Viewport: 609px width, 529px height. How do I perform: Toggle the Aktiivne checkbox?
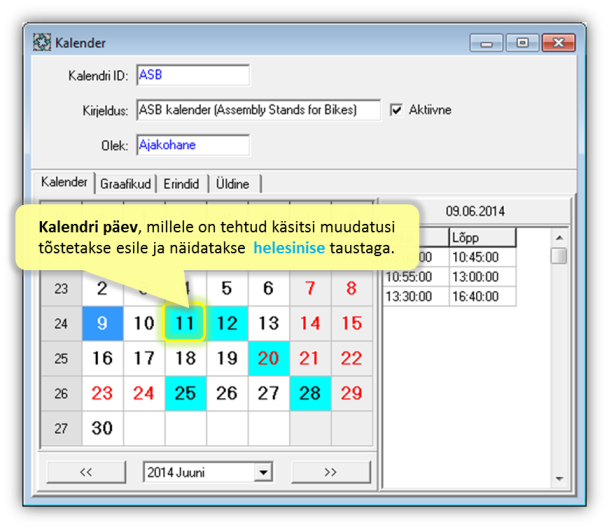(396, 110)
